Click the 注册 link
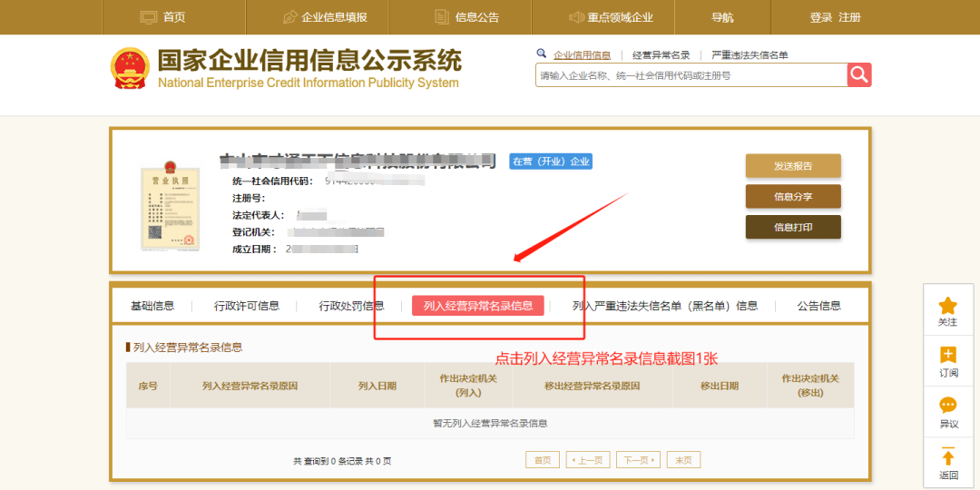 (x=850, y=17)
